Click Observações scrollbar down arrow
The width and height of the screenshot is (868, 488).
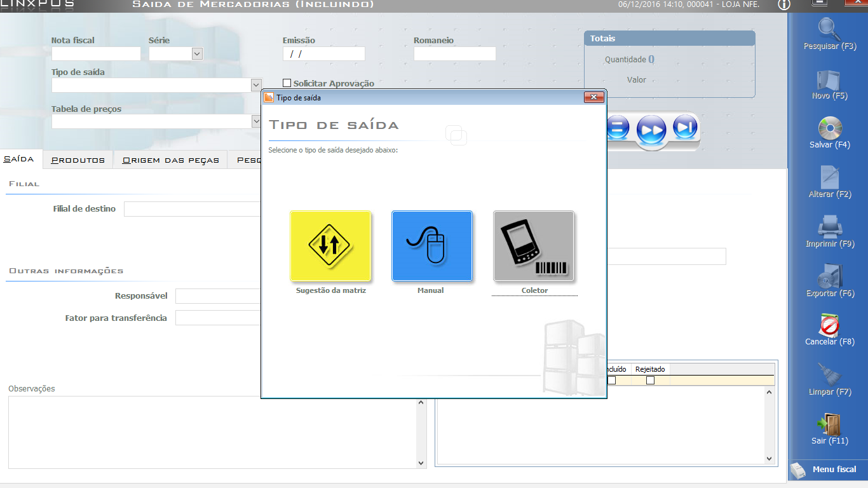click(x=421, y=463)
